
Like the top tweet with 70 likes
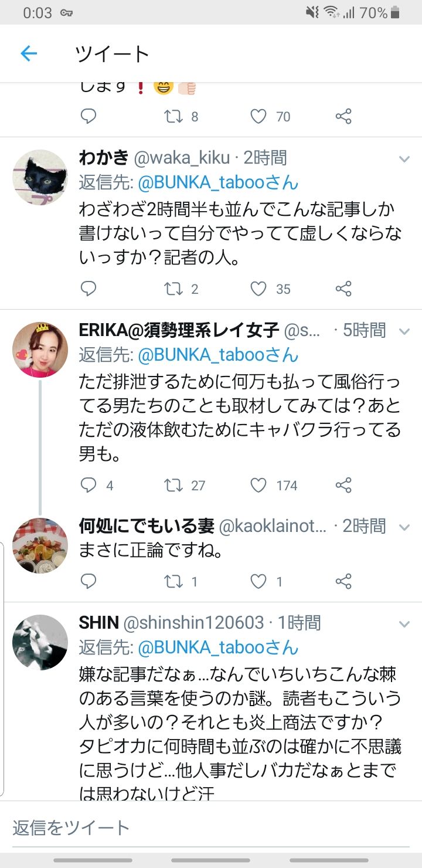(258, 116)
